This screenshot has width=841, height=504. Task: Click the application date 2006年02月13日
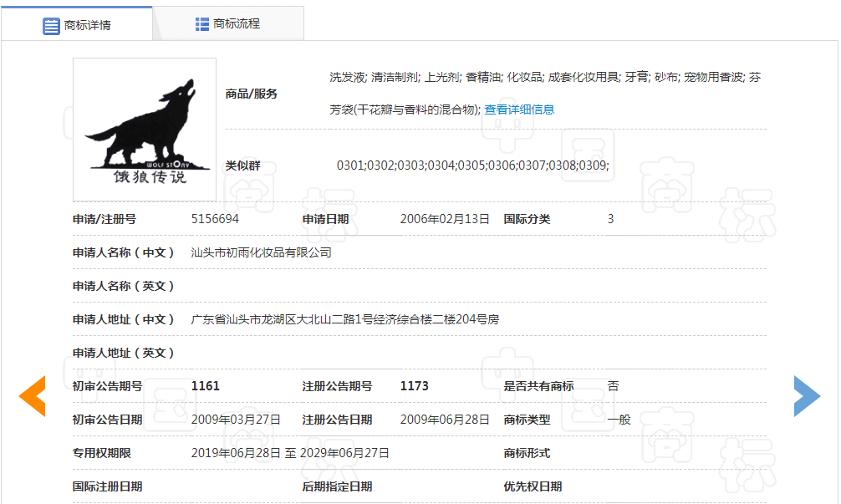445,219
